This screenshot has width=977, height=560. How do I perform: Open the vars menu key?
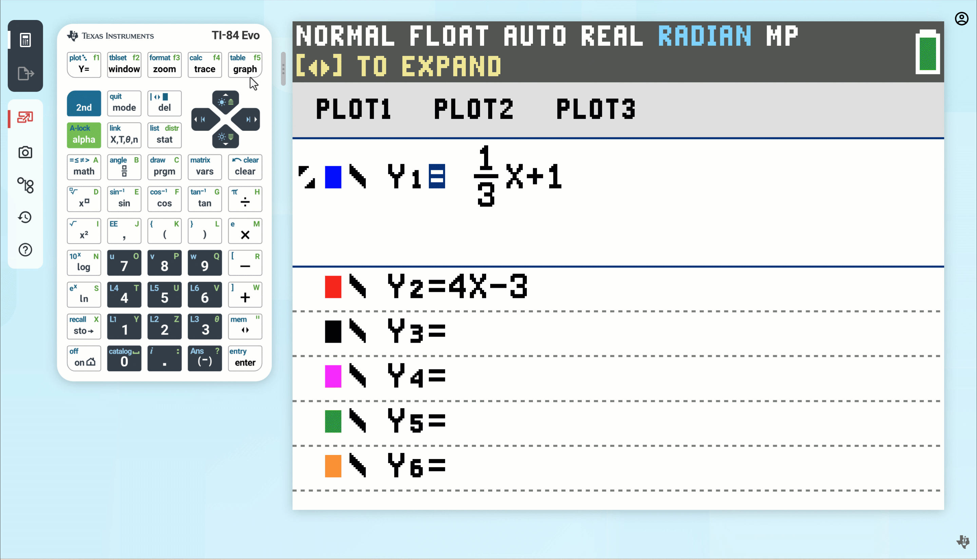coord(205,167)
